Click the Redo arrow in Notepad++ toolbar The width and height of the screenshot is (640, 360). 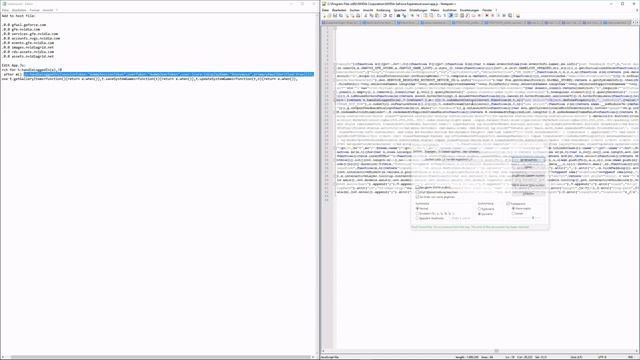coord(390,16)
